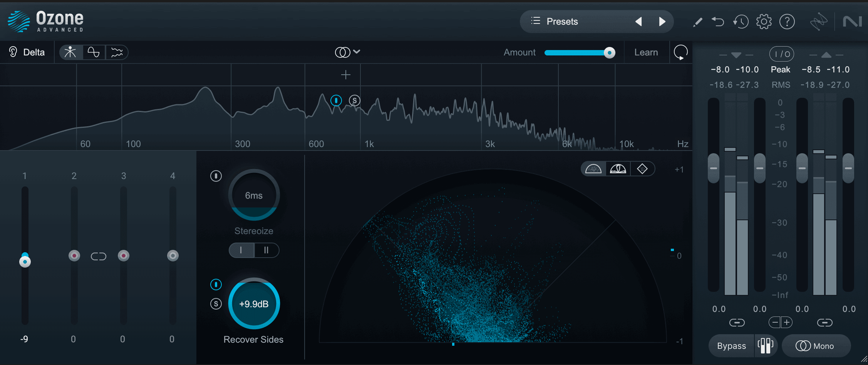Adjust the input left gain fader
Image resolution: width=868 pixels, height=365 pixels.
pyautogui.click(x=714, y=168)
